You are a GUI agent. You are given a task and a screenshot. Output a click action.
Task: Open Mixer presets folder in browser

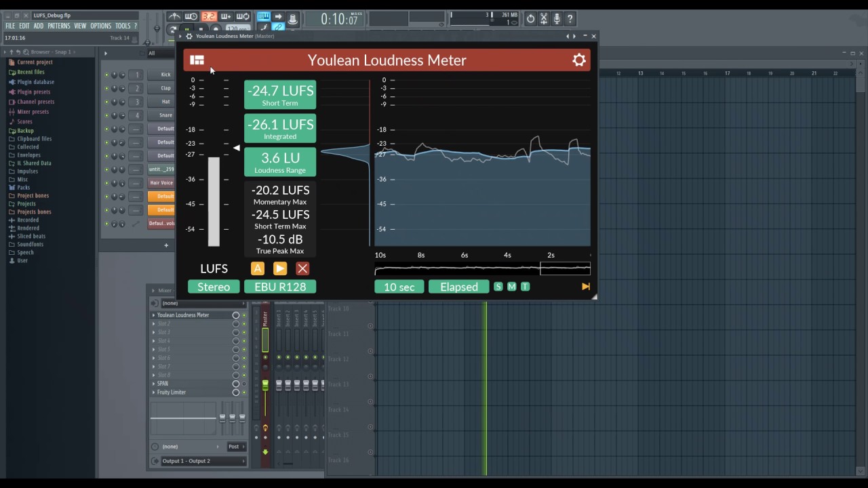pyautogui.click(x=33, y=112)
